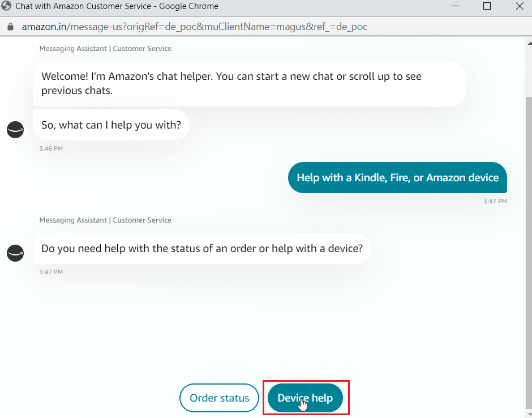Click the 3:46 PM timestamp
The height and width of the screenshot is (418, 532).
click(51, 148)
